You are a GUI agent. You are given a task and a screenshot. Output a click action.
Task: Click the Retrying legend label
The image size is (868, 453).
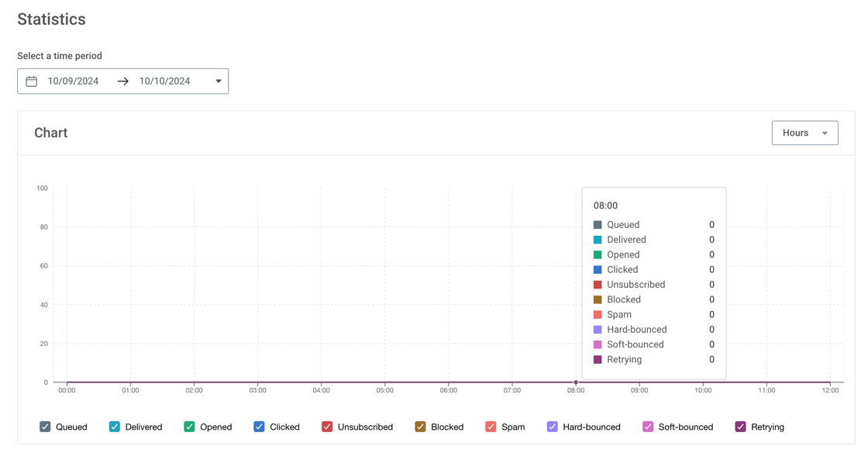(767, 427)
